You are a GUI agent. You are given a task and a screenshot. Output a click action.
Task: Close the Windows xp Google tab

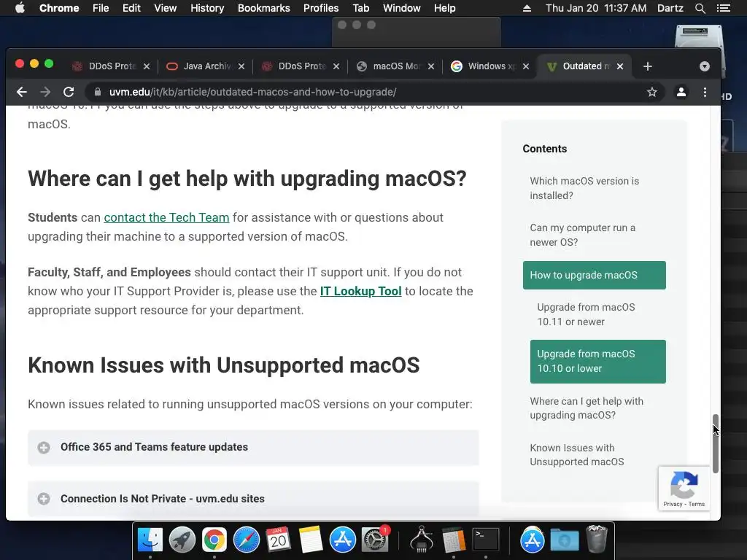[x=526, y=66]
